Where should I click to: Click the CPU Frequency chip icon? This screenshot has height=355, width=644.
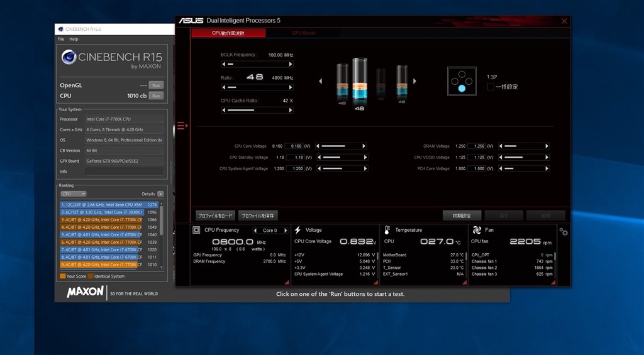(196, 230)
